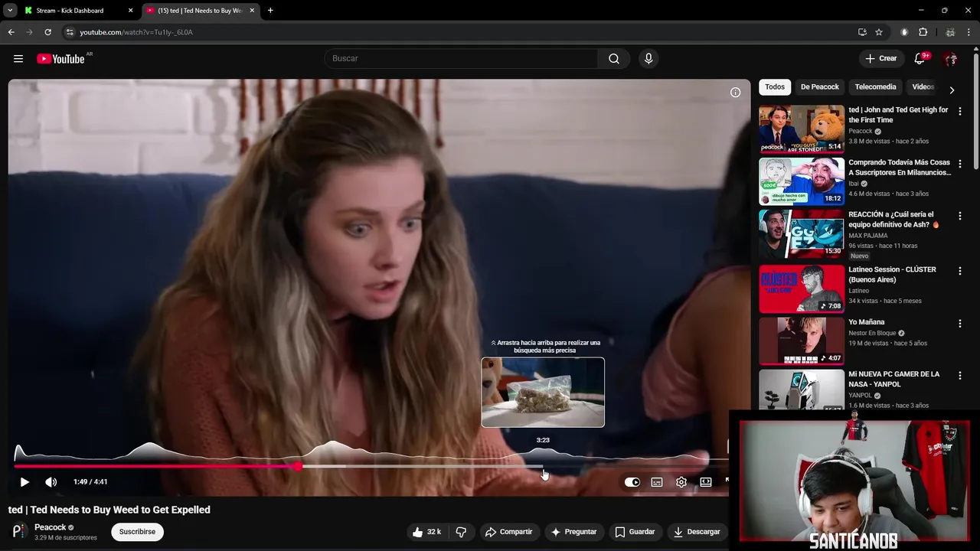Go to the YouTube home logo
980x551 pixels.
(x=60, y=59)
